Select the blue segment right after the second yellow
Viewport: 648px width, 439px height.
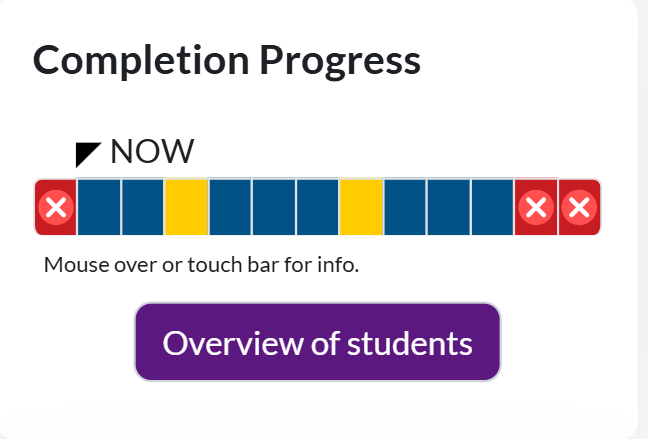[x=405, y=208]
